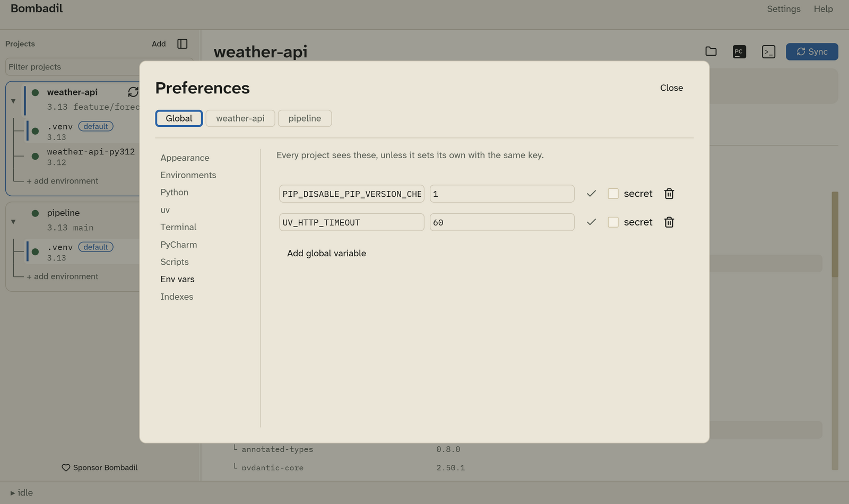Viewport: 849px width, 504px height.
Task: Click add environment under pipeline
Action: (x=62, y=276)
